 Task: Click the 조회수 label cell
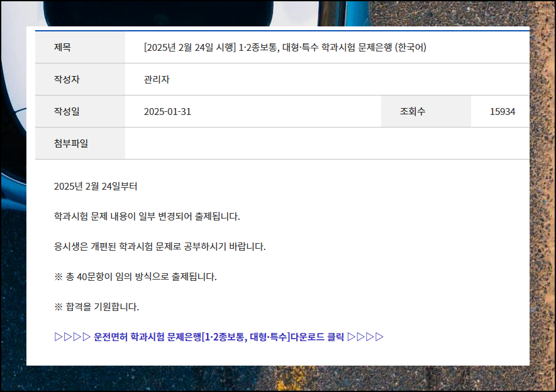[426, 111]
